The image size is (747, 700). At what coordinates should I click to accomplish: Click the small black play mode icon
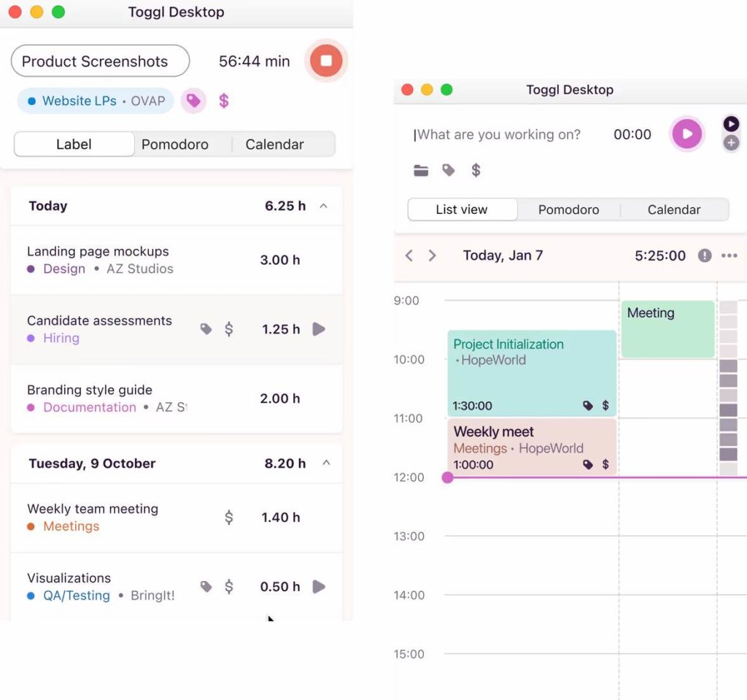point(731,123)
